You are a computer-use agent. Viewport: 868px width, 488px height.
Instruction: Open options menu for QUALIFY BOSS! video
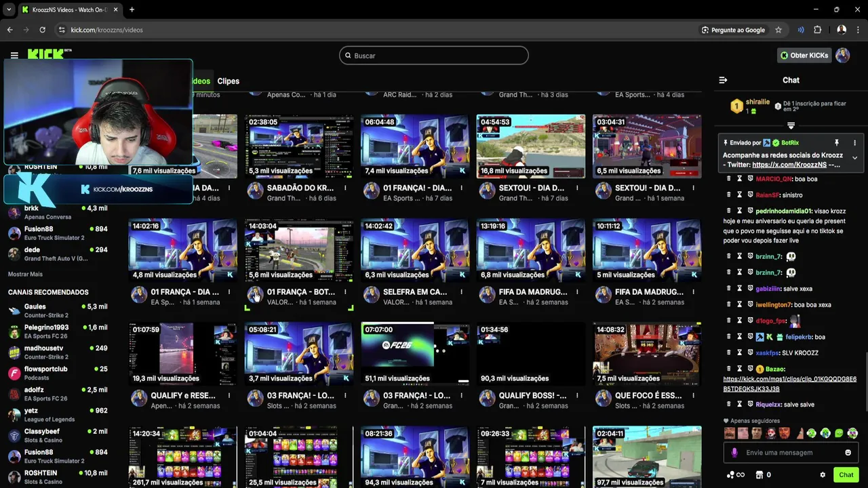[577, 396]
